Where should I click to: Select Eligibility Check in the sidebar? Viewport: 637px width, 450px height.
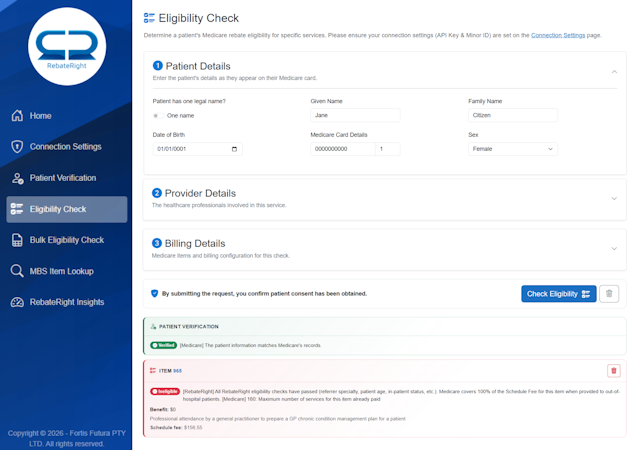[67, 209]
